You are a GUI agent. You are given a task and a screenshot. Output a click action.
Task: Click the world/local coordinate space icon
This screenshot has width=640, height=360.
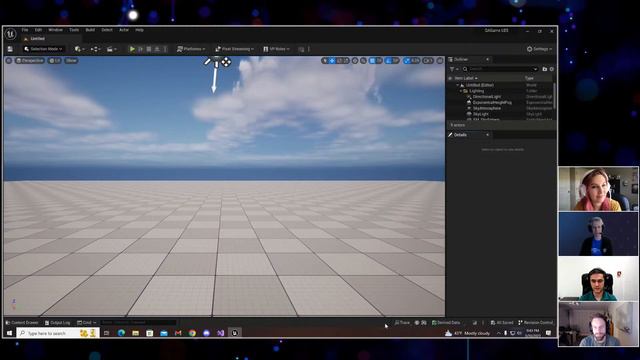[355, 60]
